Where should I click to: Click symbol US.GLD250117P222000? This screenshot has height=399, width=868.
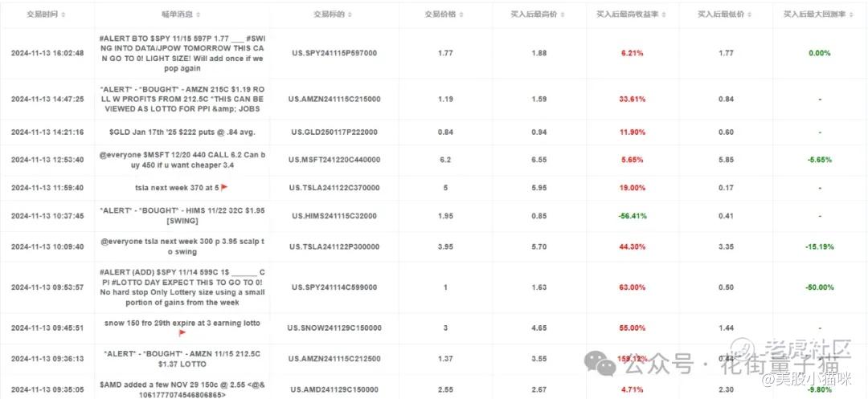[334, 132]
